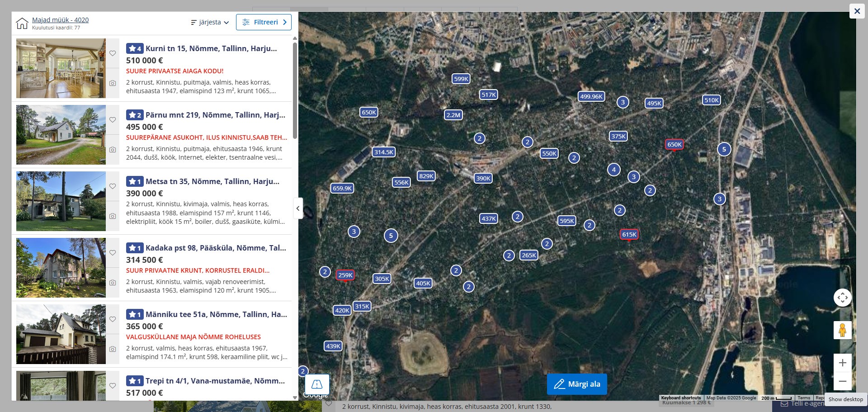
Task: Open Keyboard shortcuts on the map
Action: point(681,398)
